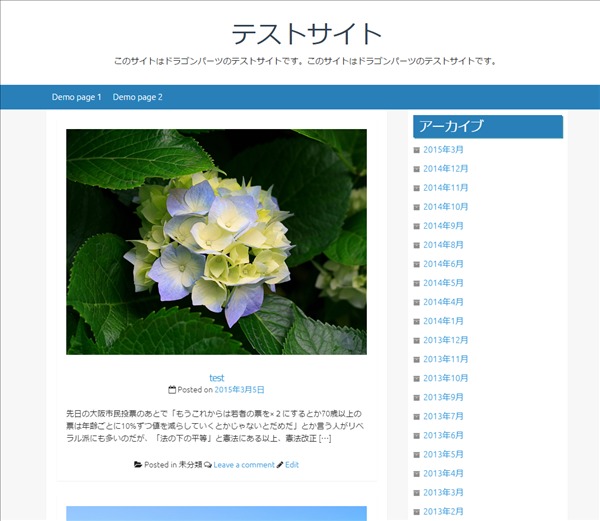This screenshot has width=600, height=521.
Task: Click the site tagline text under the title
Action: click(x=305, y=61)
